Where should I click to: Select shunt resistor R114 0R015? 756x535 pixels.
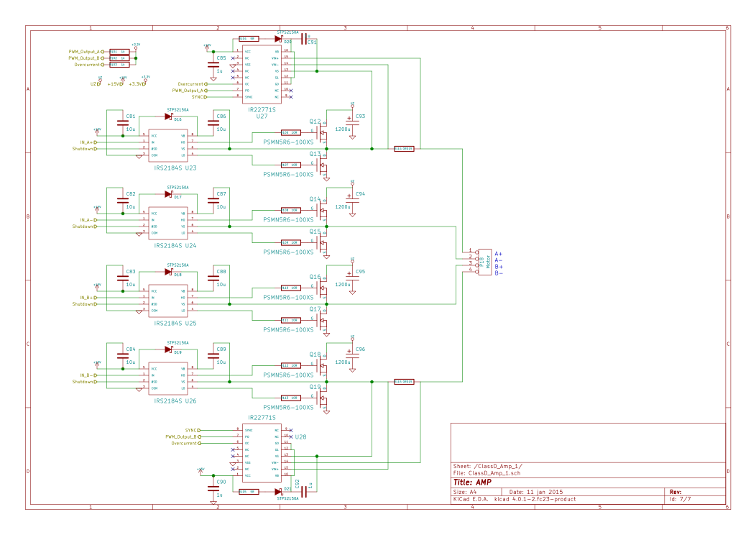point(404,149)
